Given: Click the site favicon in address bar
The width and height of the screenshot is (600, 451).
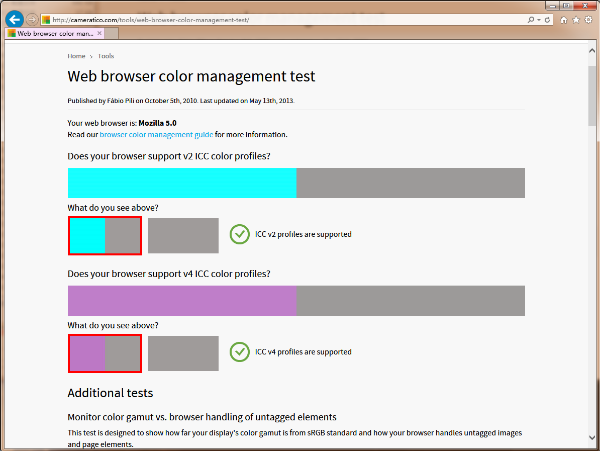Looking at the screenshot, I should click(x=46, y=19).
